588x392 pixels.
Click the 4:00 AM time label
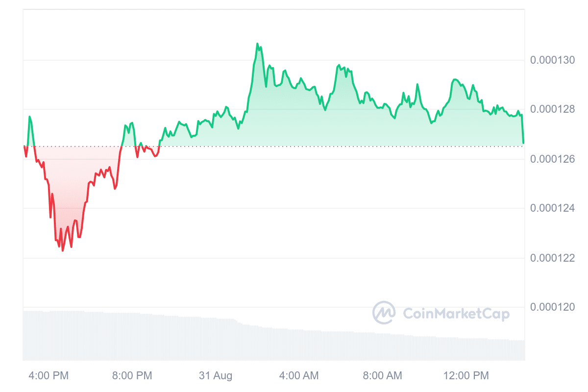point(299,376)
